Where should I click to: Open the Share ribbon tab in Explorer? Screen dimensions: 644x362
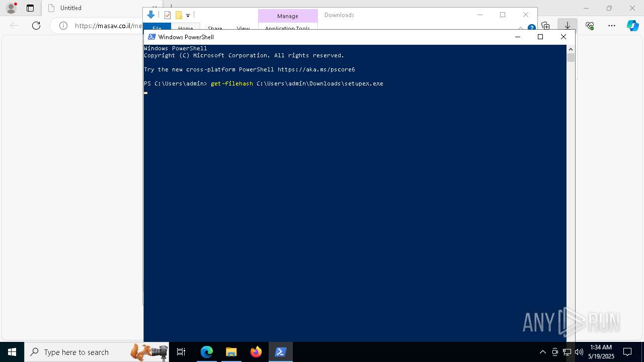point(215,28)
